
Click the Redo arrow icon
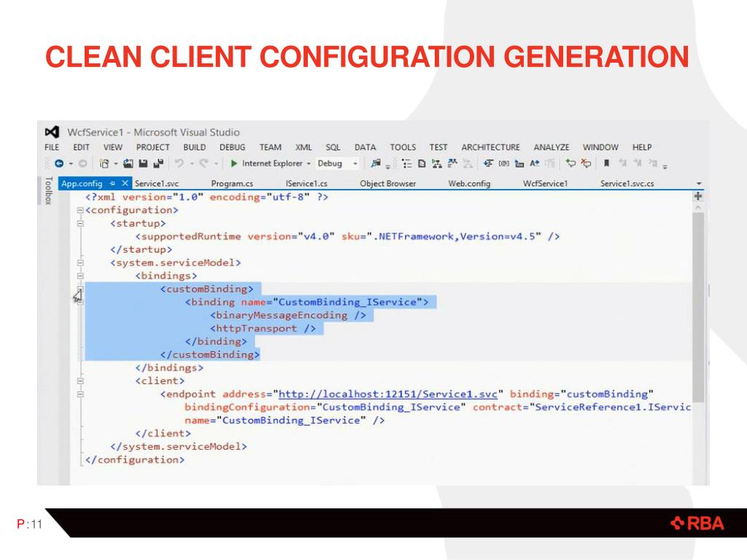[204, 163]
